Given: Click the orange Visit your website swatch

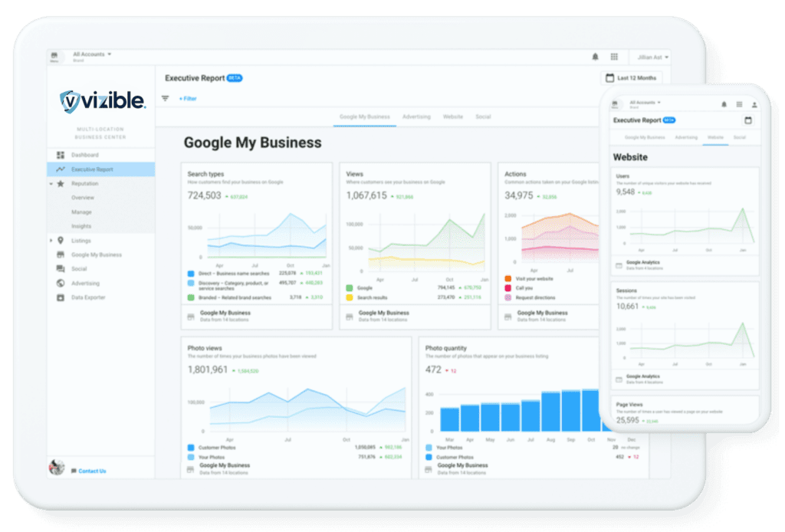Looking at the screenshot, I should pyautogui.click(x=508, y=279).
